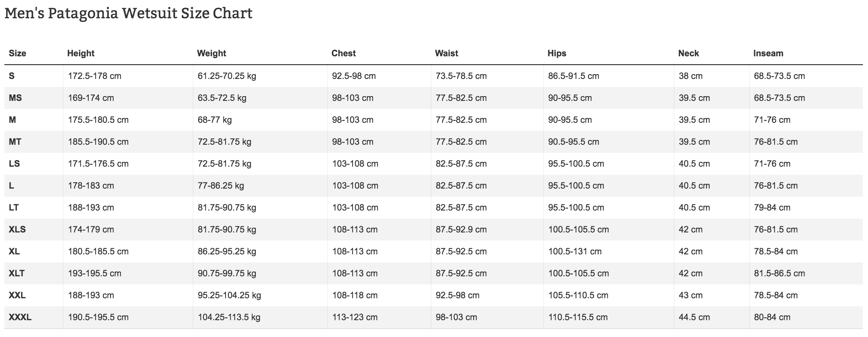
Task: Select the MT height cell 185.5-190.5 cm
Action: click(98, 142)
